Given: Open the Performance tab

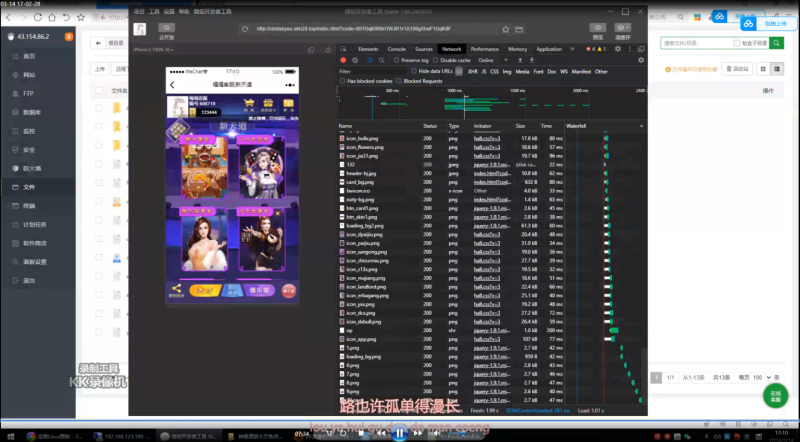Looking at the screenshot, I should coord(485,49).
